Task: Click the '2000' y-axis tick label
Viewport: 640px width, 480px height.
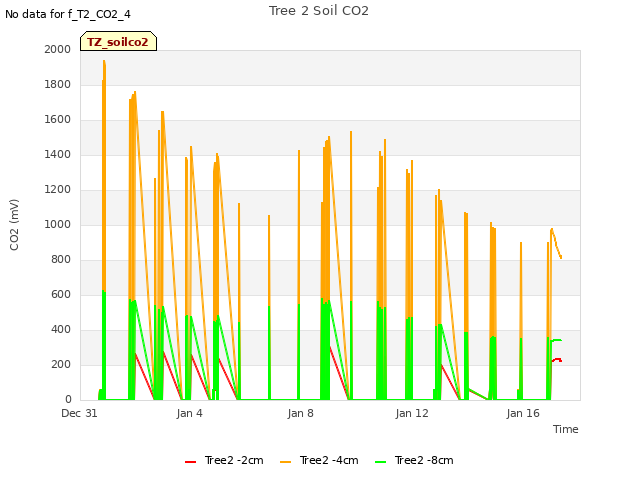Action: click(58, 49)
